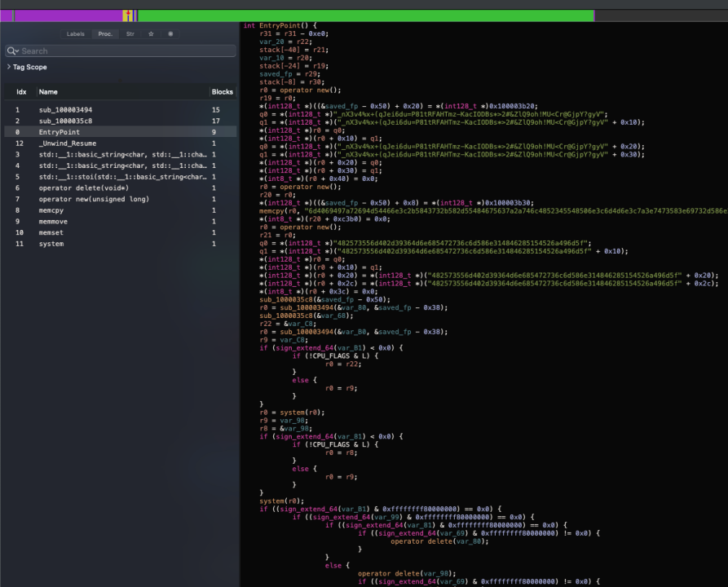Viewport: 728px width, 587px height.
Task: Click the line 'r8 = &var_98;'
Action: pyautogui.click(x=285, y=428)
